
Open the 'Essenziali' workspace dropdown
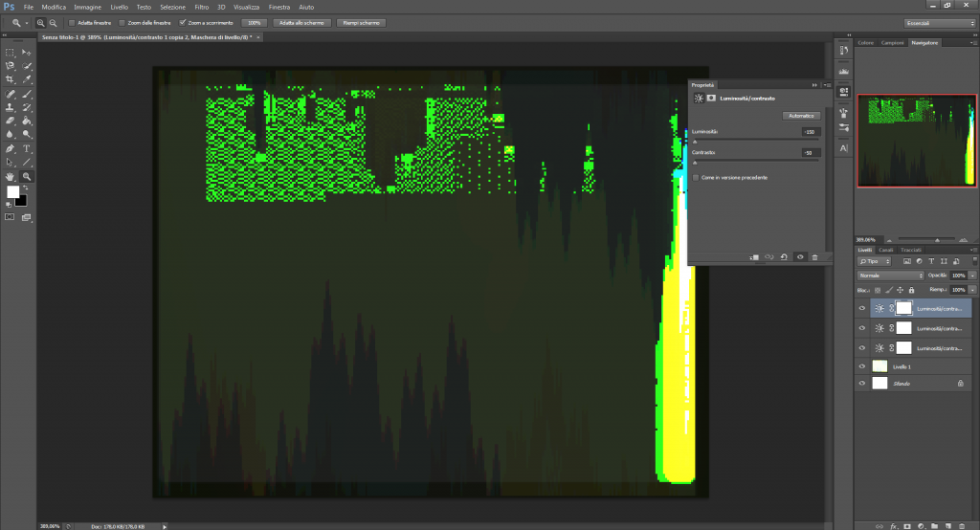click(939, 21)
